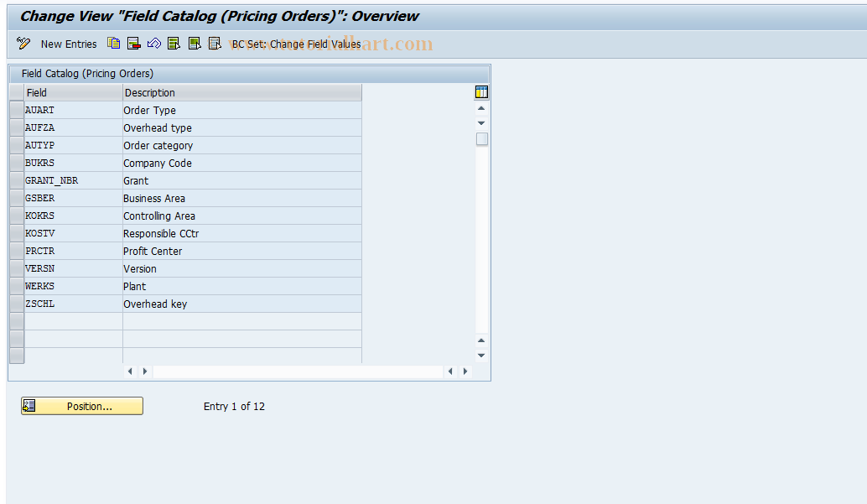This screenshot has height=504, width=867.
Task: Click lower scroll up arrow of table
Action: [481, 340]
